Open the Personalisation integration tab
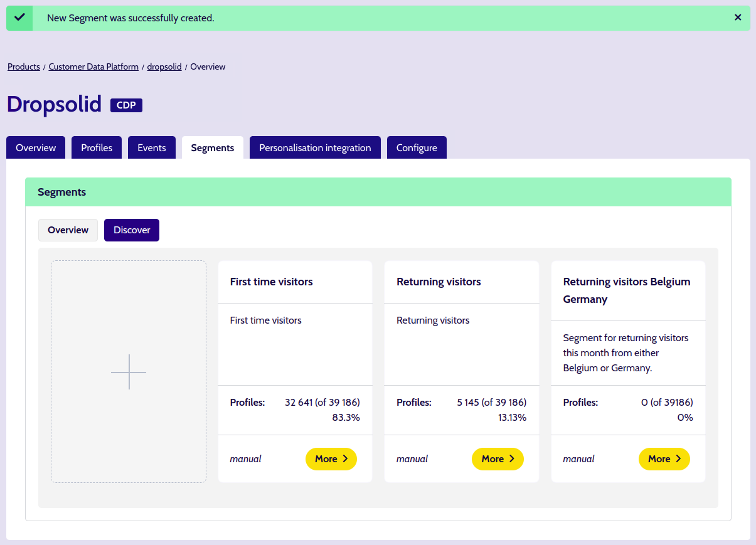Screen dimensions: 756x545 click(315, 147)
